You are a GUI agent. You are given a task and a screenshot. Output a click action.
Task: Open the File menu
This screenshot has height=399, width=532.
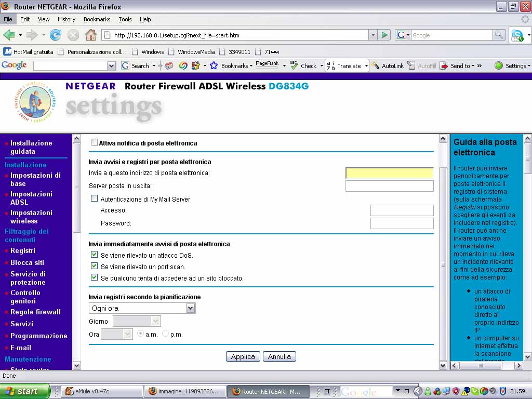(8, 19)
